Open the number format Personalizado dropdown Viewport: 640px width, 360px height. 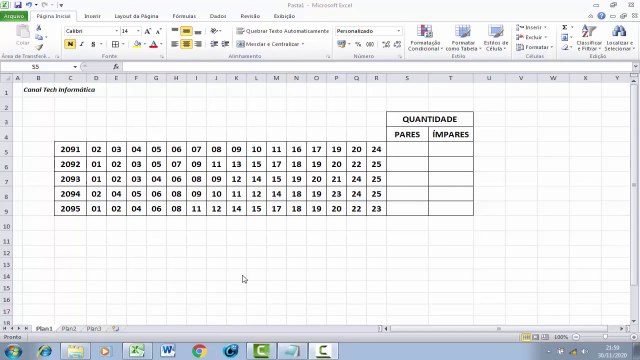[398, 31]
